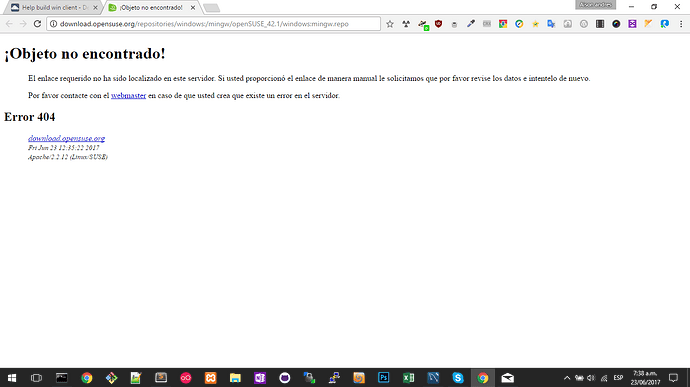This screenshot has width=690, height=387.
Task: Click the dark circular color-wheel extension icon
Action: 616,24
